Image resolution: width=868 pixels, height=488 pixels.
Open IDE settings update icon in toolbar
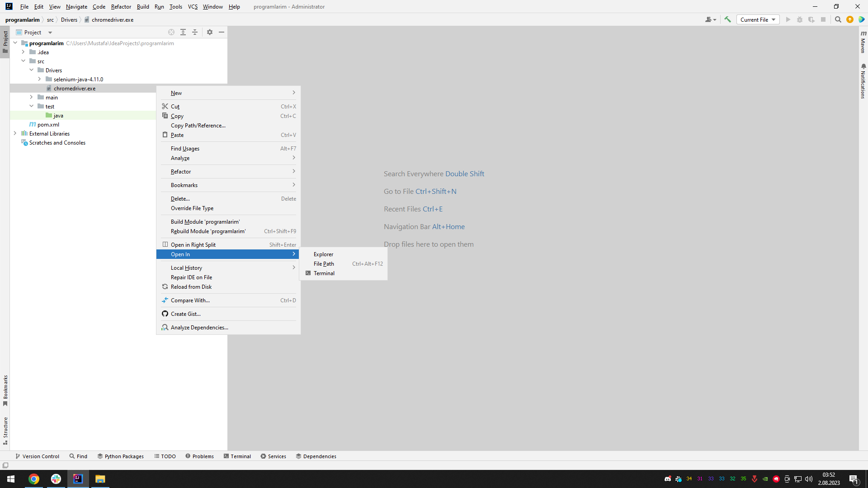tap(849, 19)
